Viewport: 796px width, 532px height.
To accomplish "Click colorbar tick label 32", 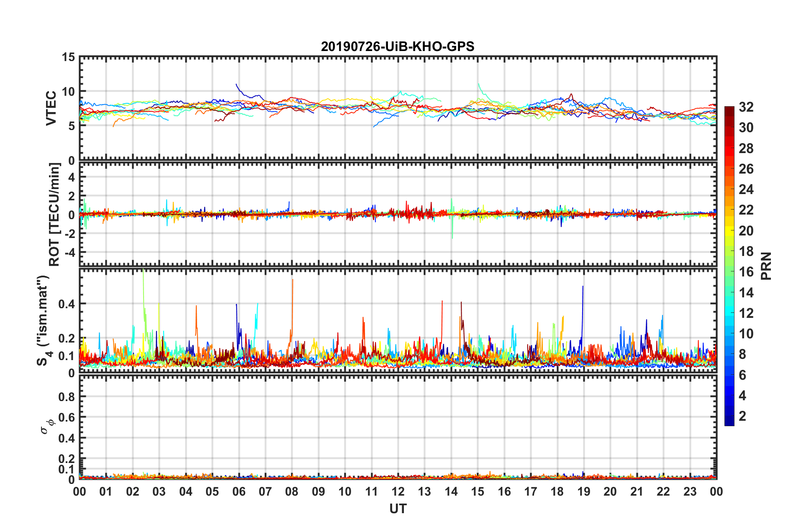I will [746, 107].
